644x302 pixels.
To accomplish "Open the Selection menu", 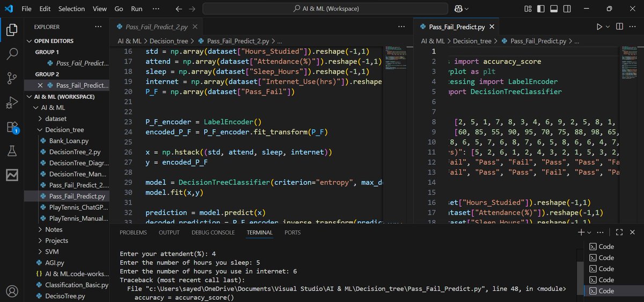I will pyautogui.click(x=71, y=9).
